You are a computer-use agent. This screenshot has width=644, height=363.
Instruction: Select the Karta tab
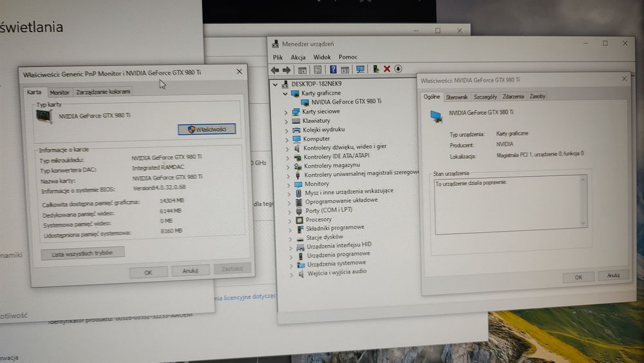pos(34,92)
